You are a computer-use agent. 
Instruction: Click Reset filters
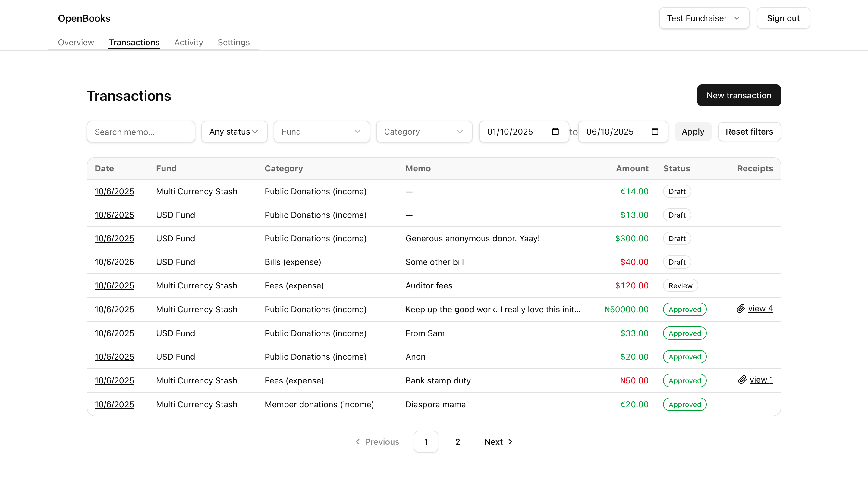[749, 132]
